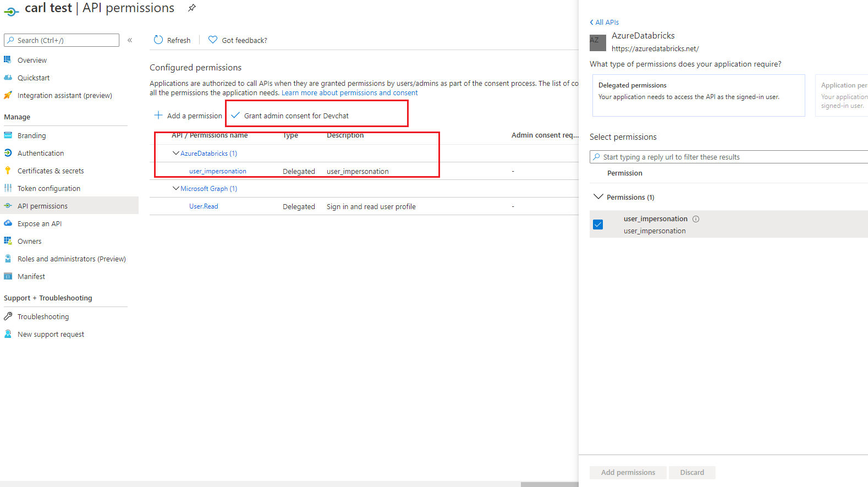868x487 pixels.
Task: Pin the carl test page
Action: click(192, 8)
